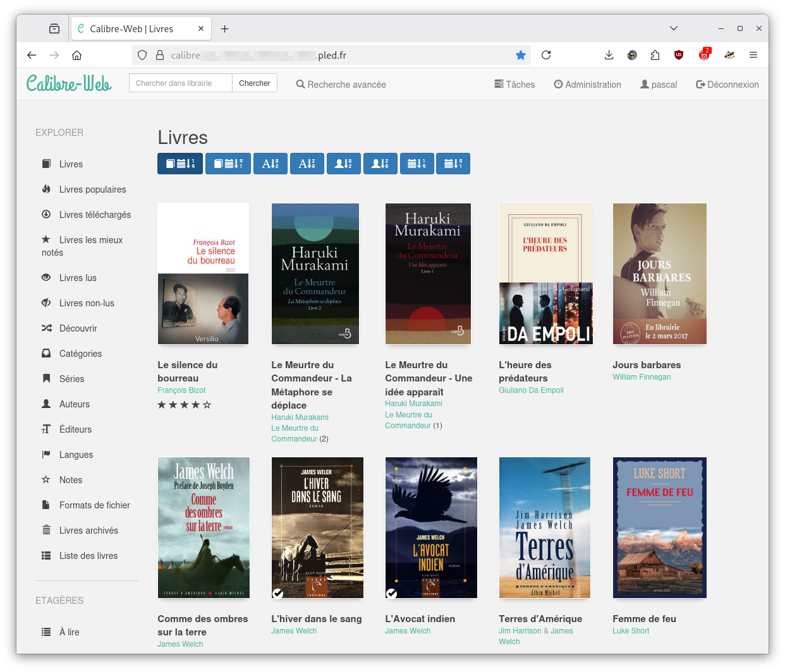Open uBlock Origin extension
785x672 pixels.
[679, 55]
